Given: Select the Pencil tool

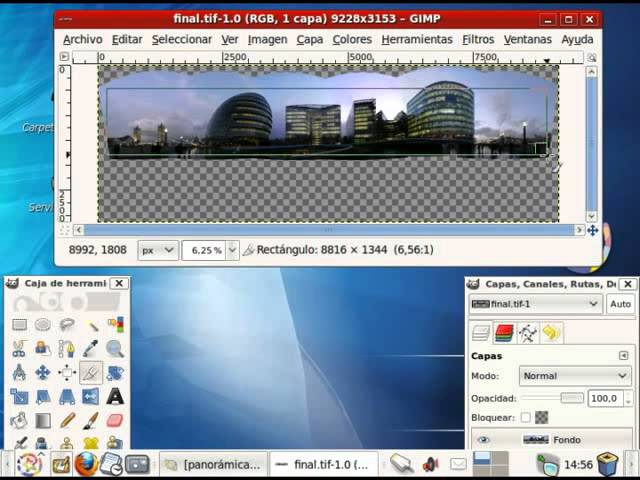Looking at the screenshot, I should point(67,421).
